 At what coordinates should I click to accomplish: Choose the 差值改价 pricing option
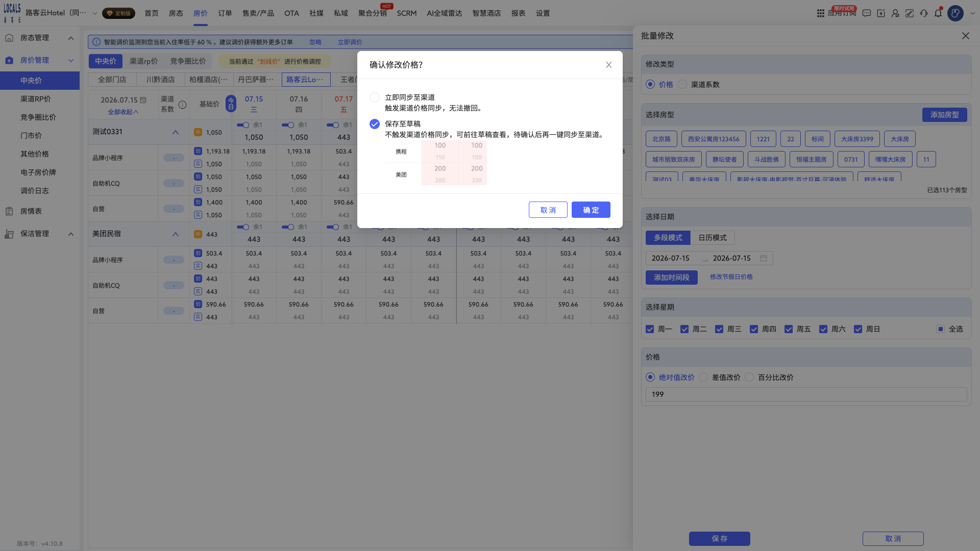(x=703, y=377)
